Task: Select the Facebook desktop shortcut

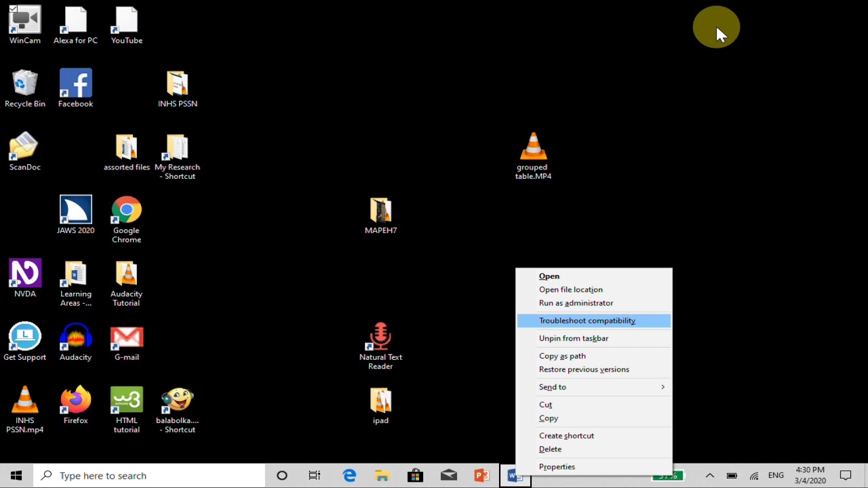Action: [75, 89]
